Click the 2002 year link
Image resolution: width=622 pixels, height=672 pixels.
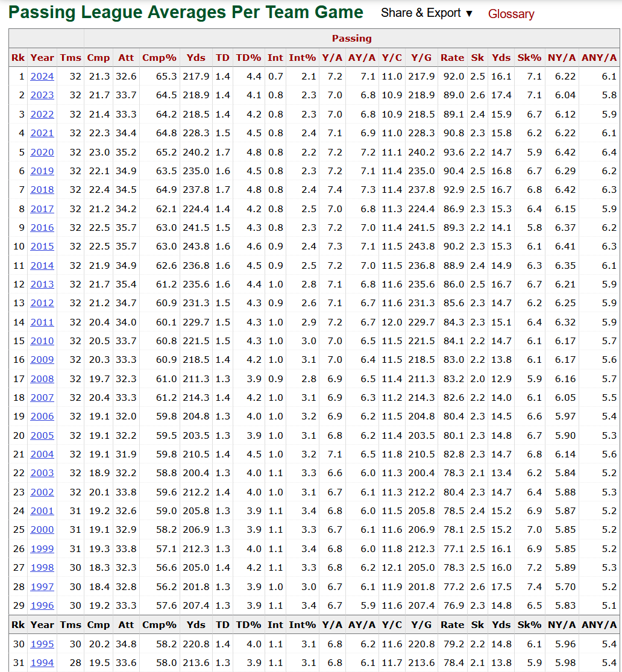[x=42, y=492]
